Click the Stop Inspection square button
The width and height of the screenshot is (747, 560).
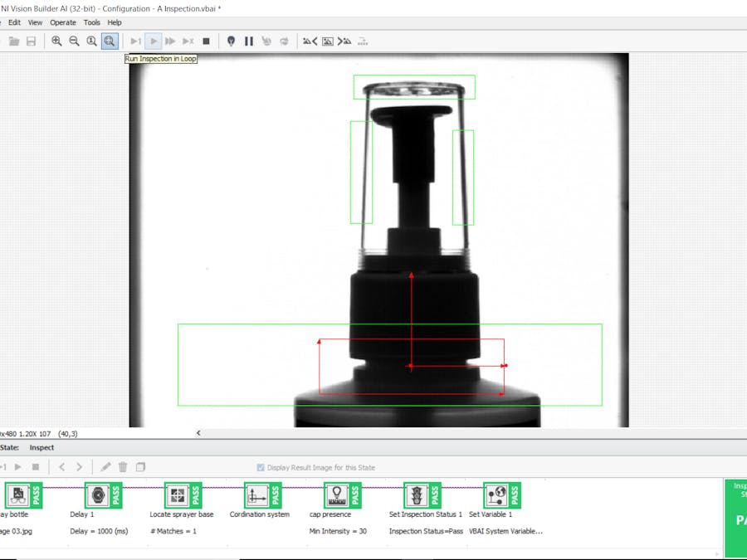pos(207,41)
